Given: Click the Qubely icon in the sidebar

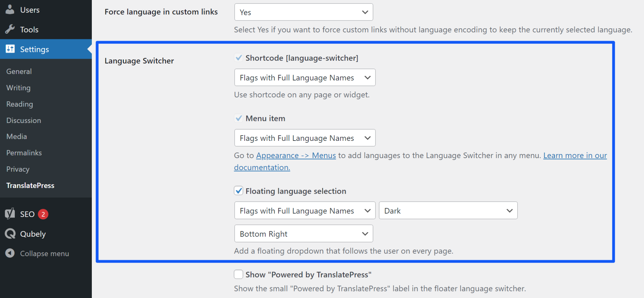Looking at the screenshot, I should pos(10,234).
